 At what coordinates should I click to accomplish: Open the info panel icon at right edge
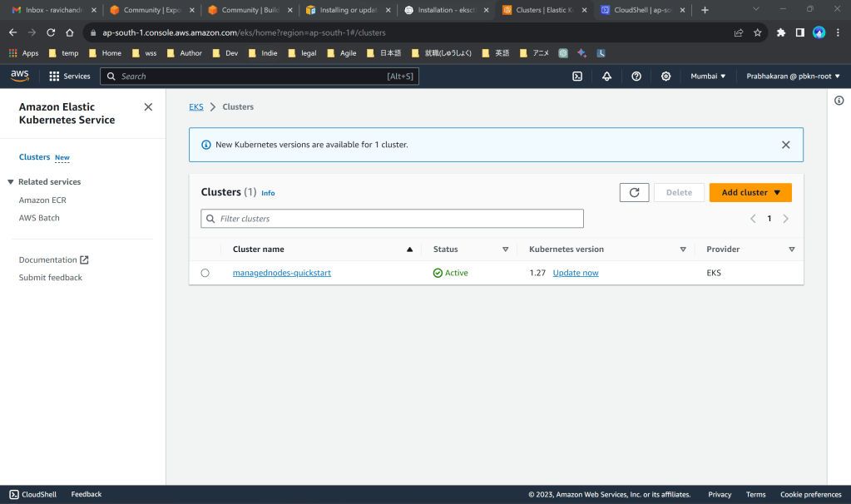[839, 101]
